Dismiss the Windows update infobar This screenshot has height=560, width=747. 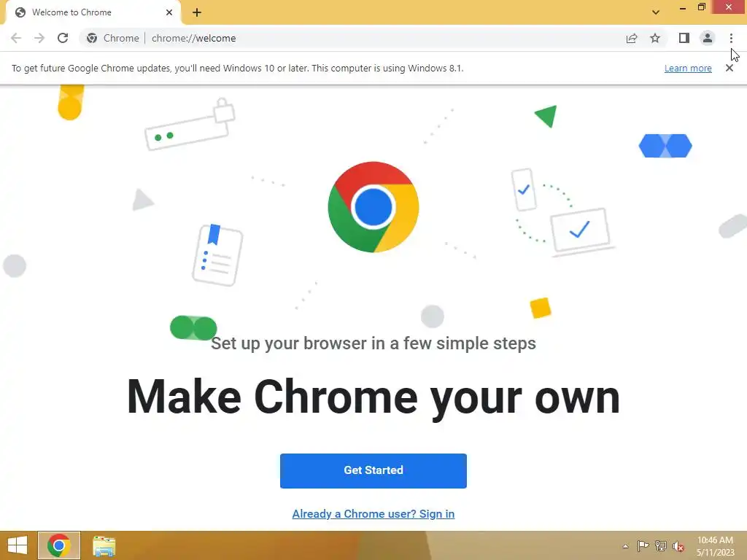pyautogui.click(x=729, y=68)
